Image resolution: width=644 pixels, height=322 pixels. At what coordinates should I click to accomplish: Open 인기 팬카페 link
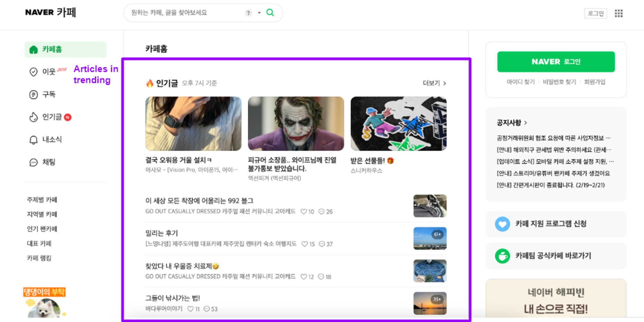[42, 229]
